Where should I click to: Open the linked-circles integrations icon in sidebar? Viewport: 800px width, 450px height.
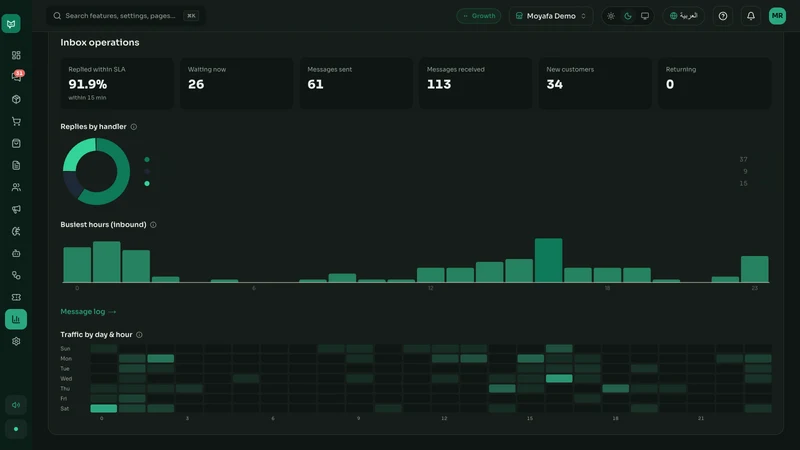tap(16, 276)
